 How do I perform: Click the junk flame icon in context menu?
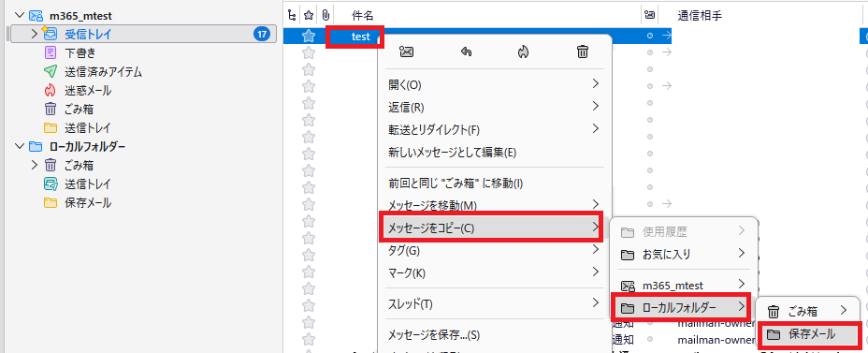(x=523, y=52)
